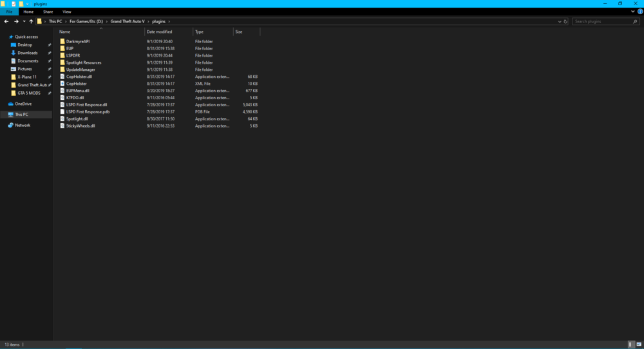Open Documents in the navigation pane
This screenshot has width=644, height=349.
click(x=28, y=61)
